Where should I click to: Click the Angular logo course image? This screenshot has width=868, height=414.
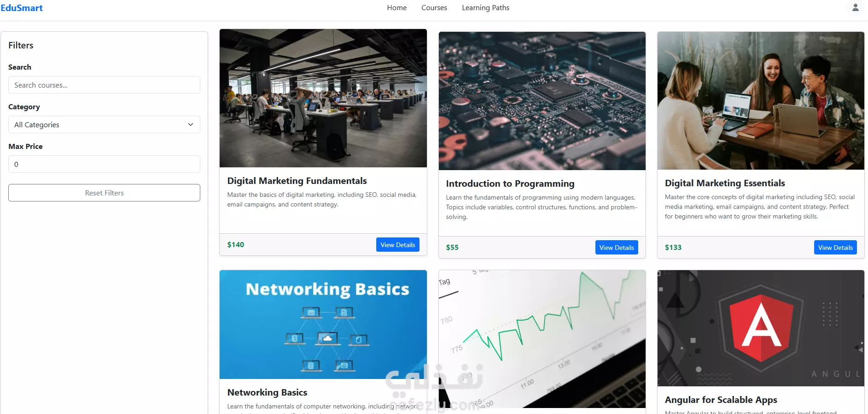click(x=761, y=328)
